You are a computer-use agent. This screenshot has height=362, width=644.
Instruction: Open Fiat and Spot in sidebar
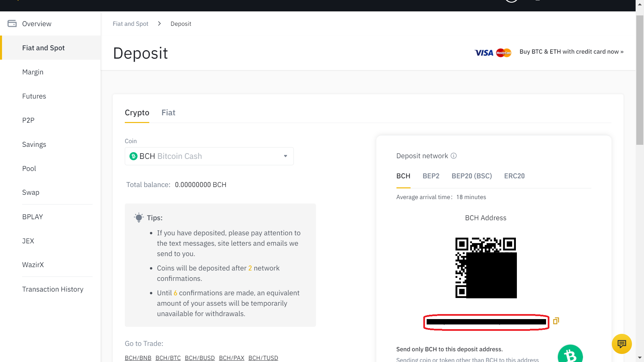[50, 48]
